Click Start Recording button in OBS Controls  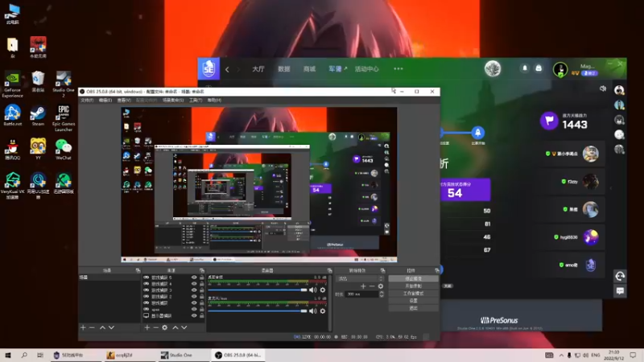click(x=413, y=286)
